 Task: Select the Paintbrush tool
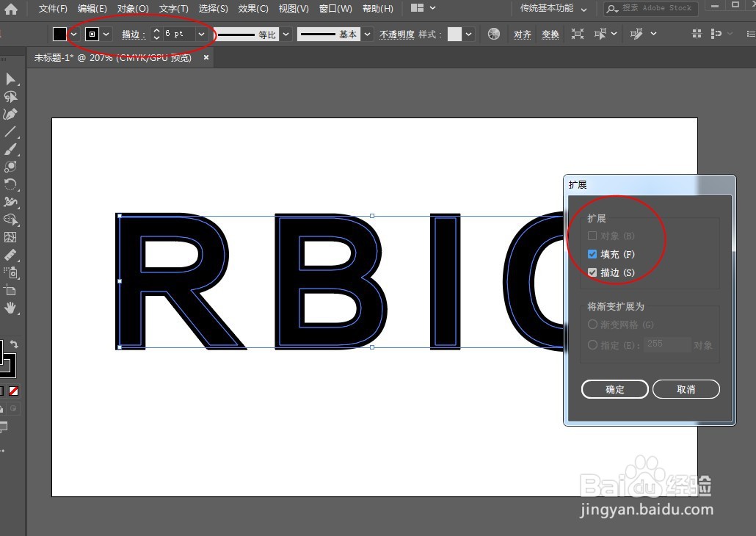pyautogui.click(x=10, y=149)
